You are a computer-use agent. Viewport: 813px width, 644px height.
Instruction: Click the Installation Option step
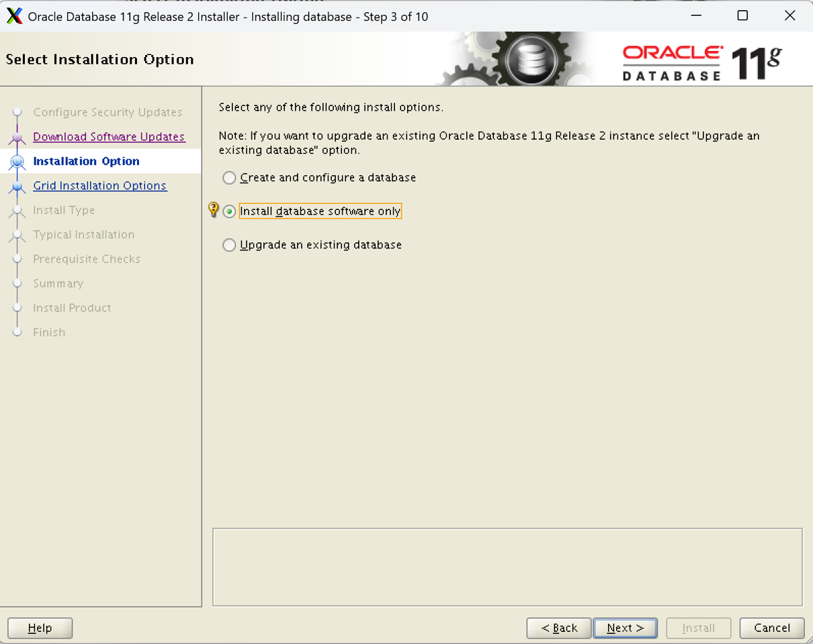pyautogui.click(x=86, y=161)
